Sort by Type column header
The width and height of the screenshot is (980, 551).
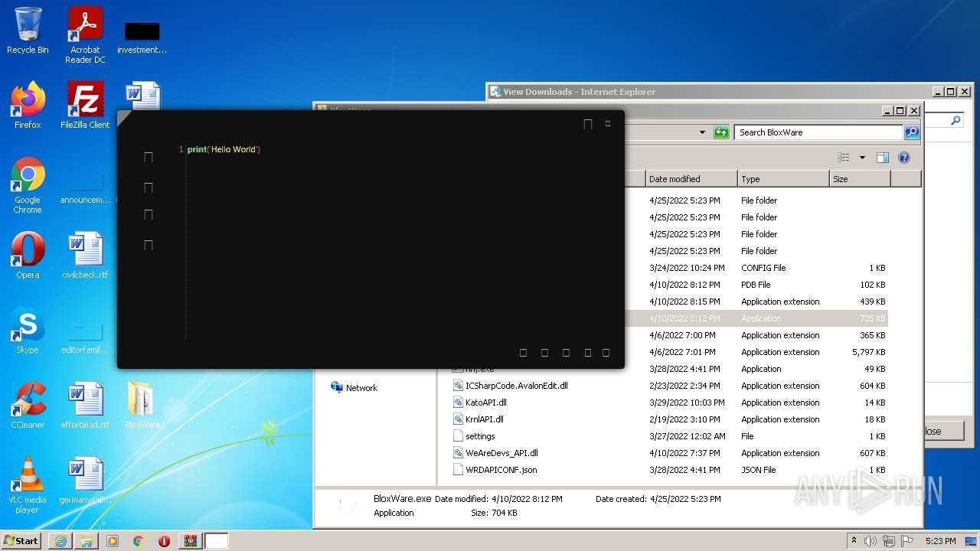783,179
